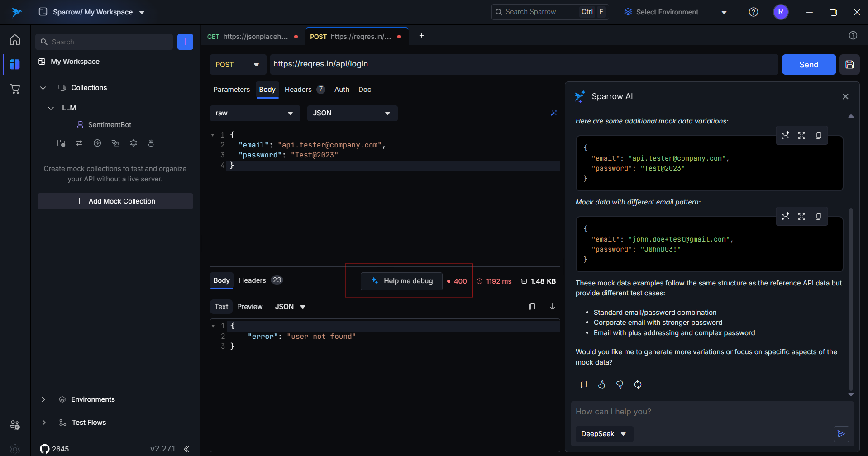
Task: Click the request URL field
Action: [x=524, y=64]
